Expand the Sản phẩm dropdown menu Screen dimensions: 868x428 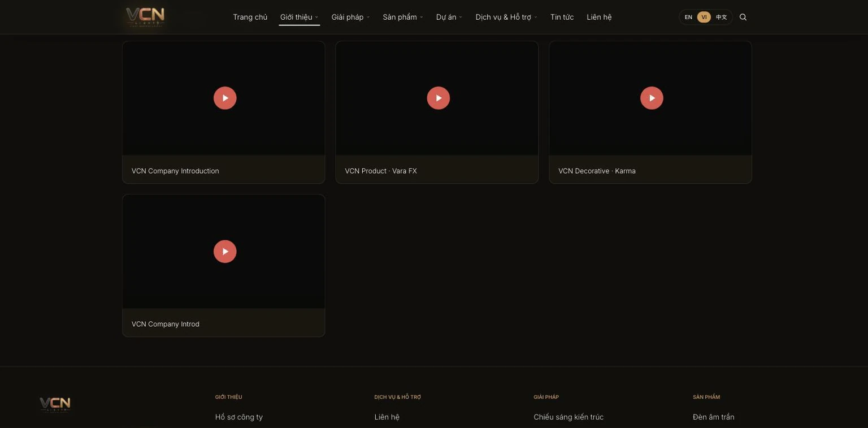click(403, 17)
